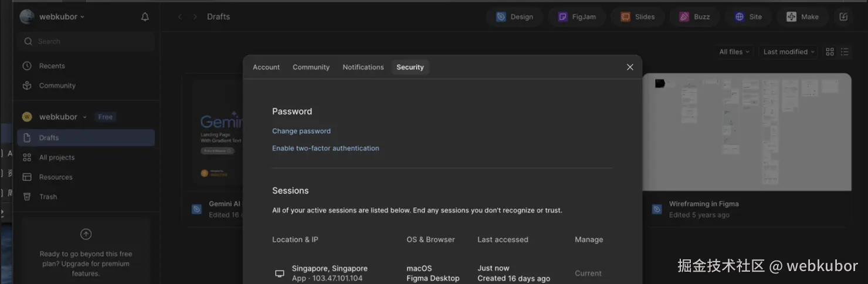Viewport: 868px width, 284px height.
Task: Go forward with the right chevron
Action: coord(195,17)
